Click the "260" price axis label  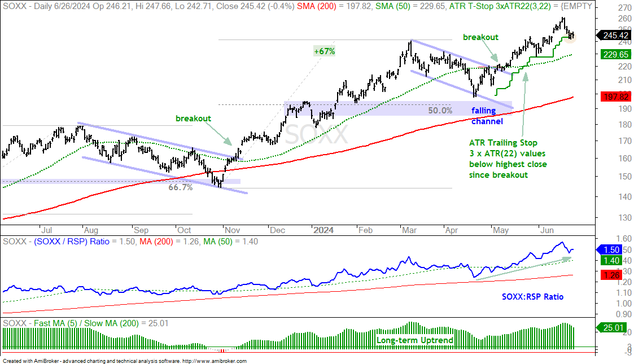(x=624, y=19)
